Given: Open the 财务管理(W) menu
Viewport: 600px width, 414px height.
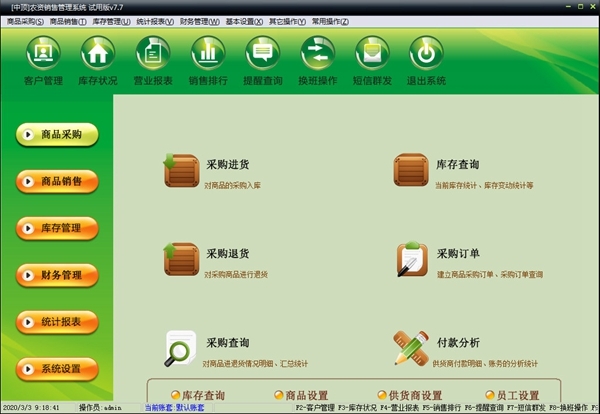Looking at the screenshot, I should click(200, 22).
